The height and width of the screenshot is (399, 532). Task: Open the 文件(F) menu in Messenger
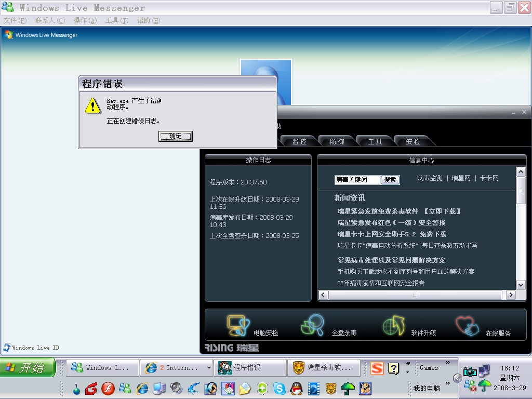pyautogui.click(x=15, y=20)
